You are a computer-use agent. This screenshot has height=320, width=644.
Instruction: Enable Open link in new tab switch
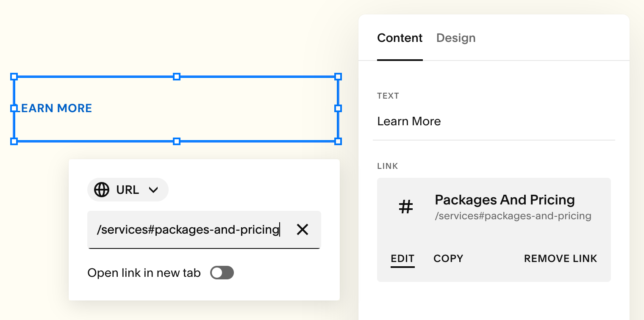tap(222, 273)
